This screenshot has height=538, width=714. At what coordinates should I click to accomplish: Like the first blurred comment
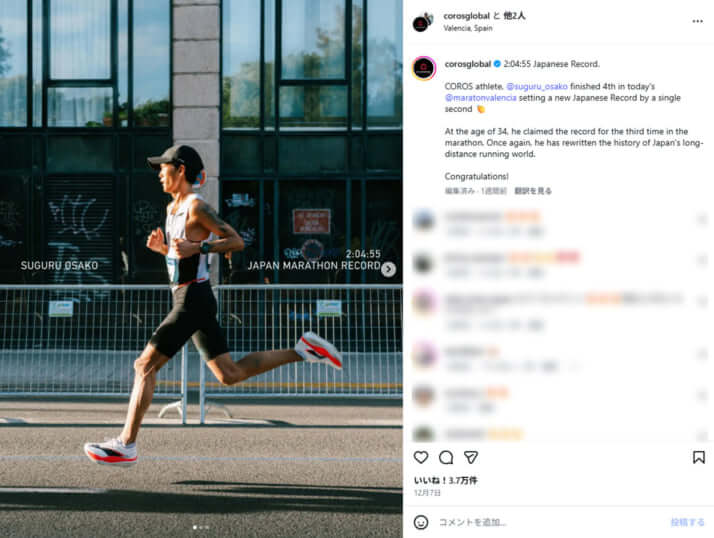click(x=701, y=220)
